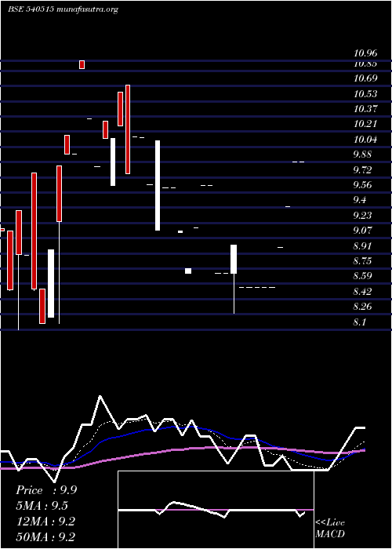
Task: Select the 8.42 price axis label
Action: click(x=362, y=292)
